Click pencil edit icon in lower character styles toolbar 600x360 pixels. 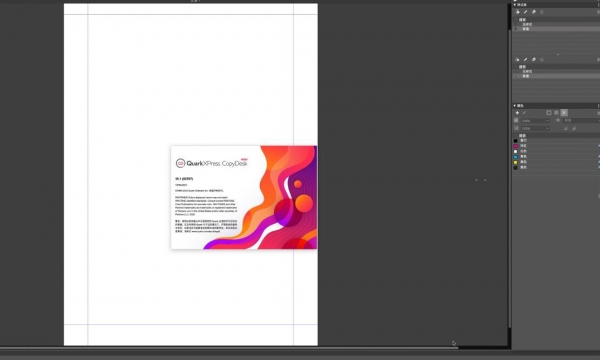(x=525, y=59)
